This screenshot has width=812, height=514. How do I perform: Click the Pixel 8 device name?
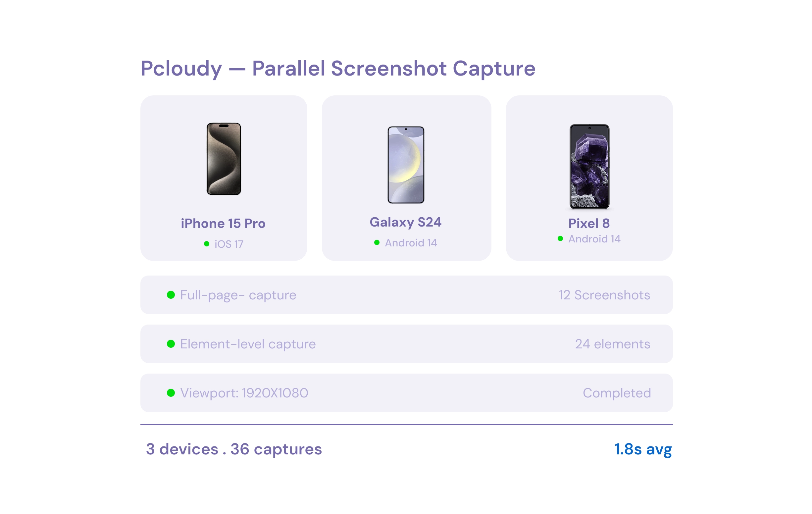pyautogui.click(x=589, y=223)
